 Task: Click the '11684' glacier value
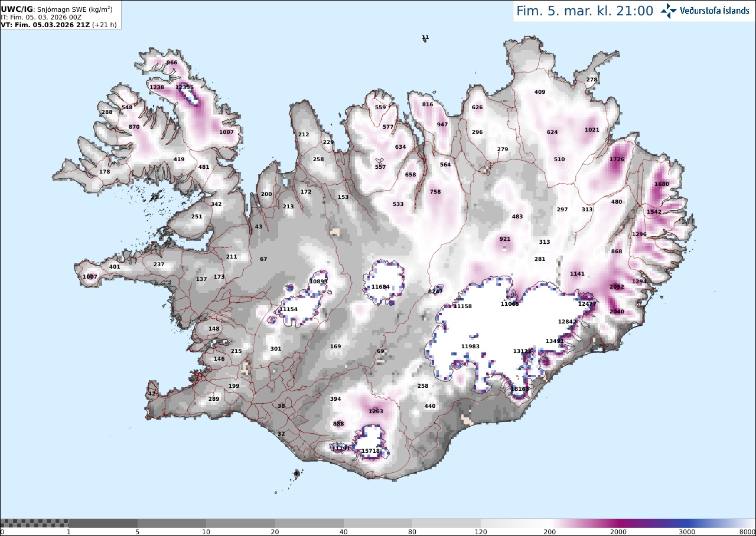tap(380, 287)
